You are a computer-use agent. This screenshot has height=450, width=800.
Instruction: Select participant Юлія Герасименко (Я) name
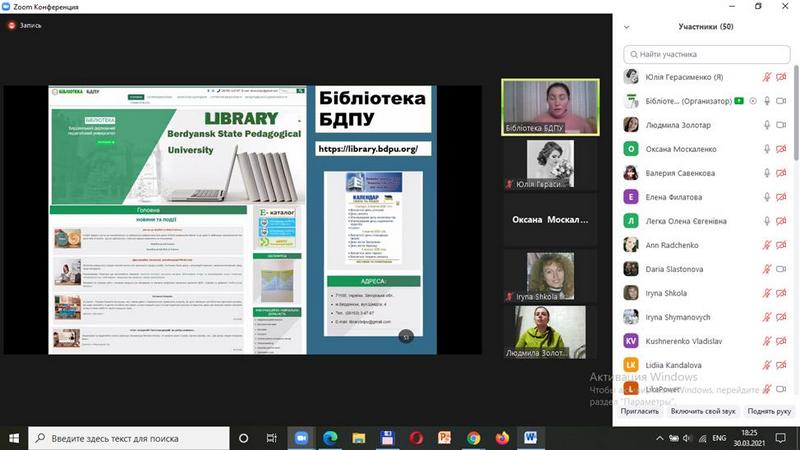[684, 77]
